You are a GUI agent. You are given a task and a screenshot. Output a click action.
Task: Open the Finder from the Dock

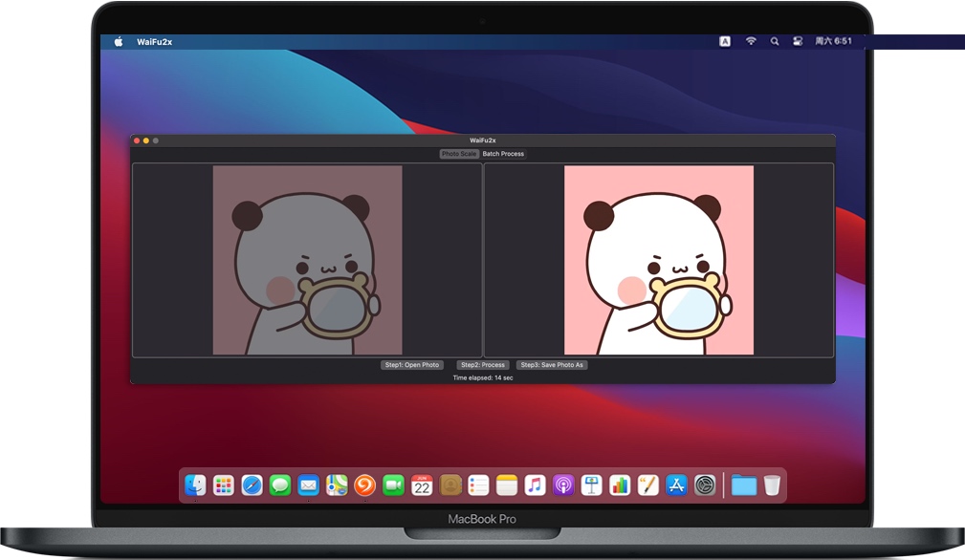[193, 485]
